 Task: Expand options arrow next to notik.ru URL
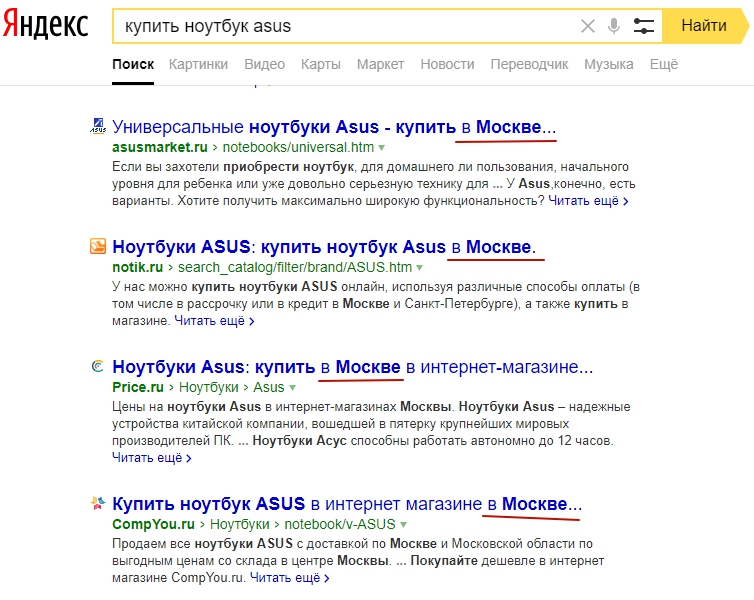pos(420,268)
